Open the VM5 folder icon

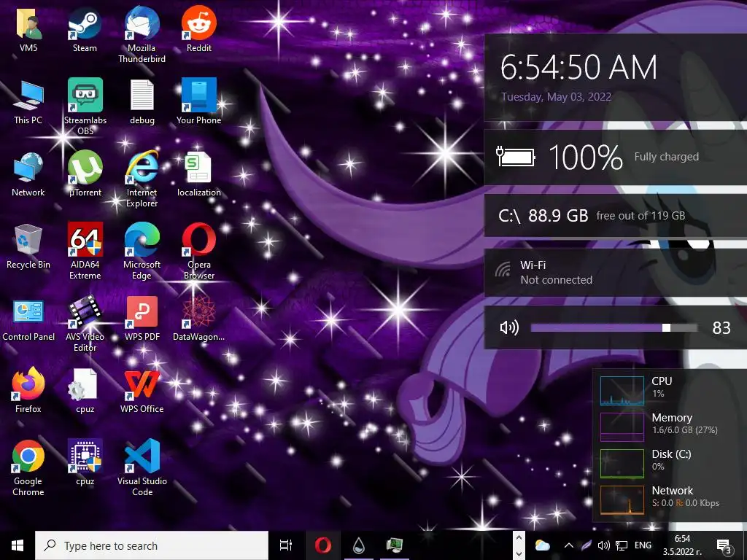point(28,29)
